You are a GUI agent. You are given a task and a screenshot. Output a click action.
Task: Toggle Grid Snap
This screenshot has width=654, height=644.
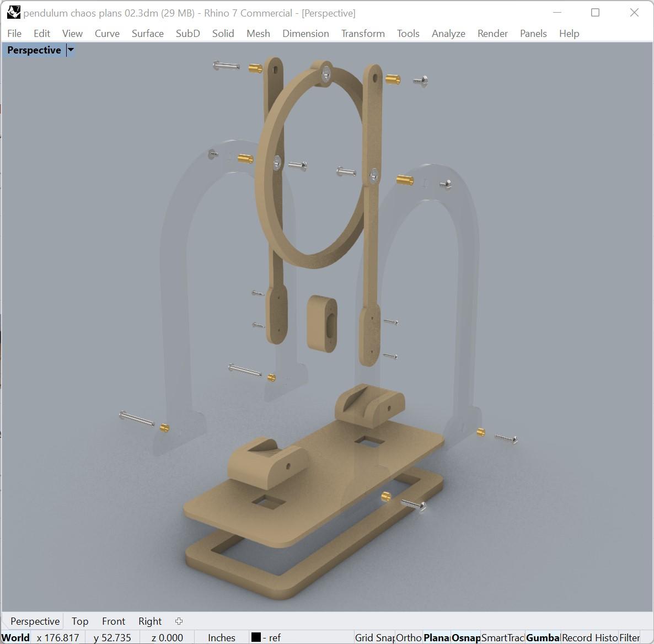click(x=374, y=637)
